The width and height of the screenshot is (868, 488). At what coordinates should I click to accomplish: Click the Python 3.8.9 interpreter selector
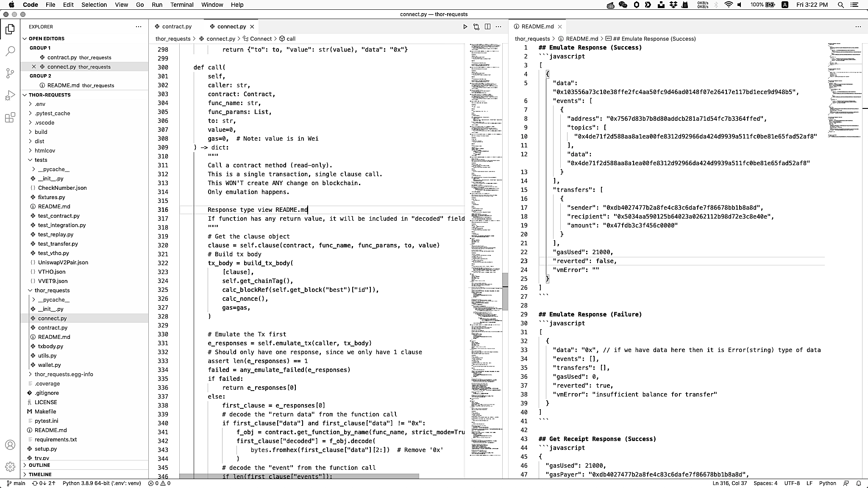pos(102,483)
